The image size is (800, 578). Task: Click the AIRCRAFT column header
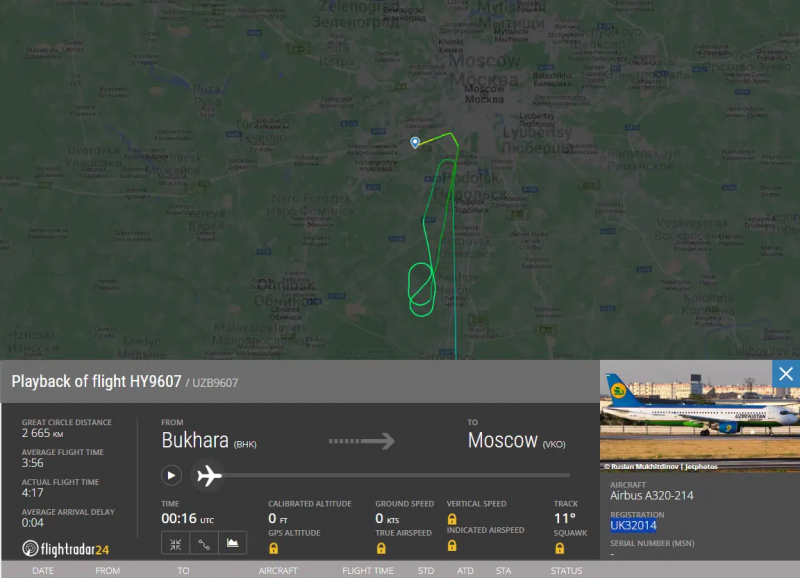(278, 571)
